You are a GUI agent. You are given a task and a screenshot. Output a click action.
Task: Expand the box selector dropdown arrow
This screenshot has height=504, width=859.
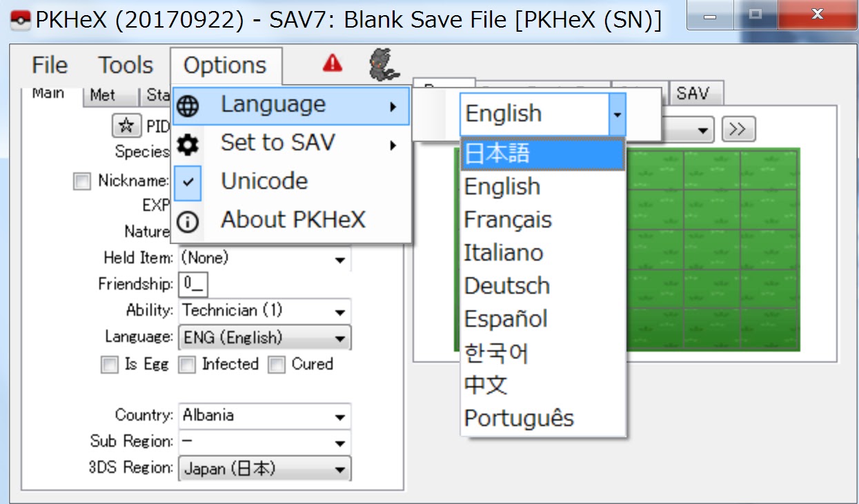pyautogui.click(x=703, y=130)
